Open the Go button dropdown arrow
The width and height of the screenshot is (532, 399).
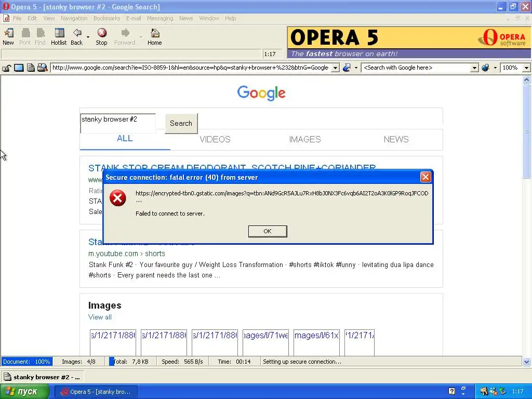[x=356, y=68]
